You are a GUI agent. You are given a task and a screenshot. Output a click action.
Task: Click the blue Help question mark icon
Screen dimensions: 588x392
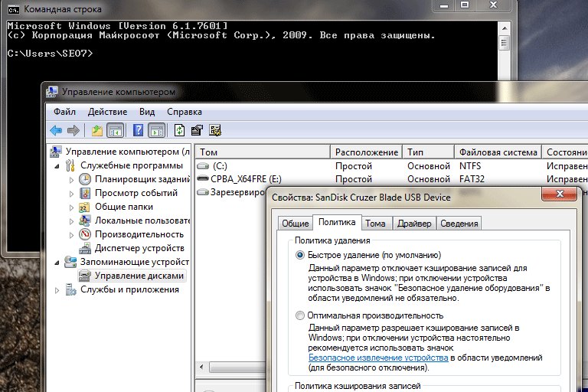pos(138,130)
